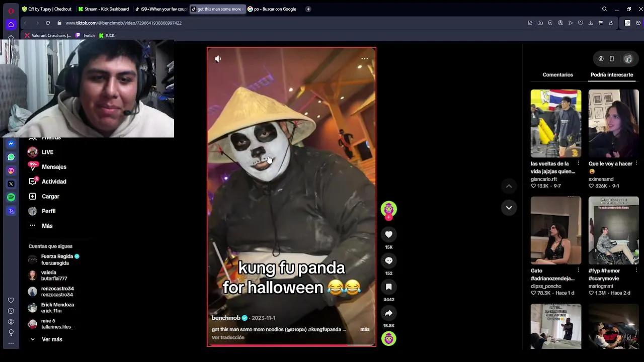Open the Opera downloads icon
The height and width of the screenshot is (362, 644).
click(590, 23)
